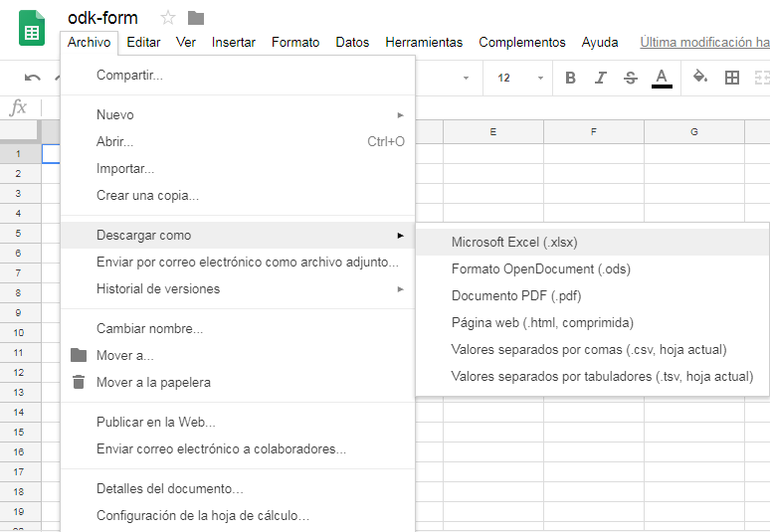Screen dimensions: 770x532
Task: Open the Formato menu
Action: coord(295,42)
